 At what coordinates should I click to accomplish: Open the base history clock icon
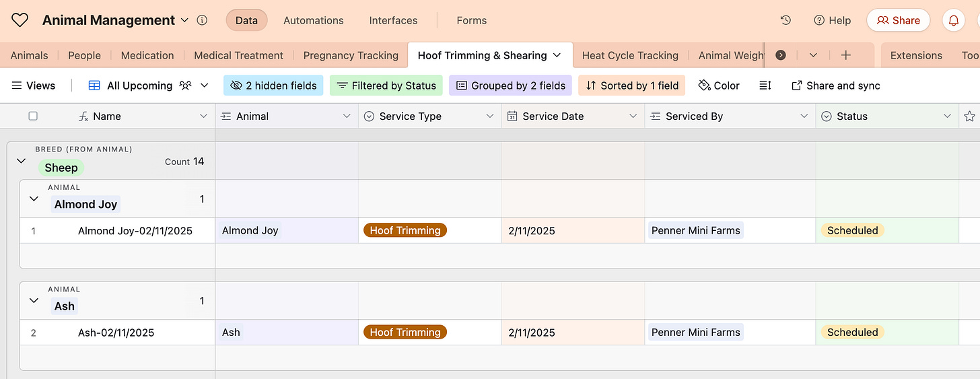(785, 20)
